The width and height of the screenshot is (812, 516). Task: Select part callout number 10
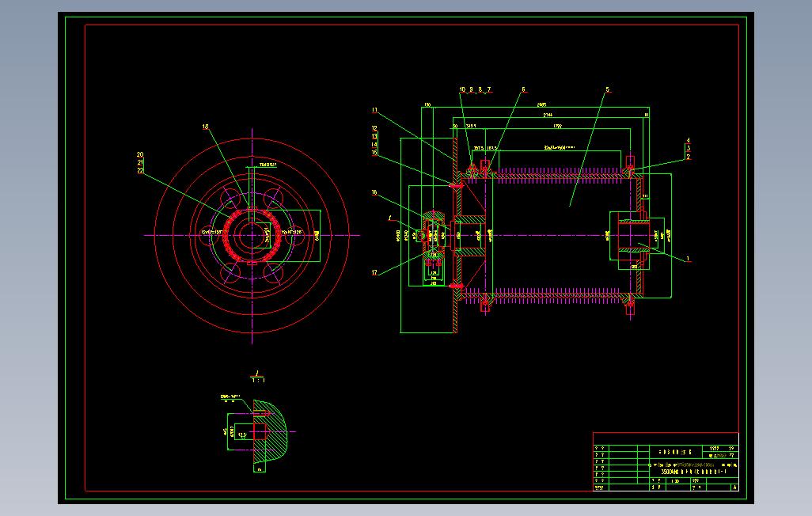[x=462, y=89]
